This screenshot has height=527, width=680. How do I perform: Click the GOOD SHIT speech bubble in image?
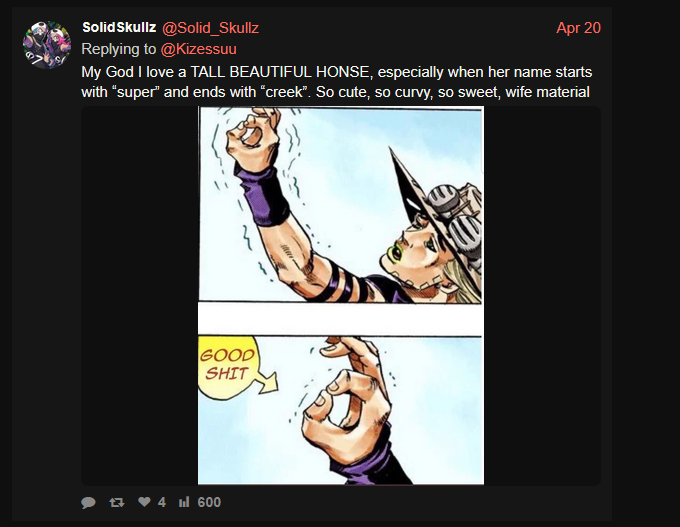pyautogui.click(x=228, y=365)
